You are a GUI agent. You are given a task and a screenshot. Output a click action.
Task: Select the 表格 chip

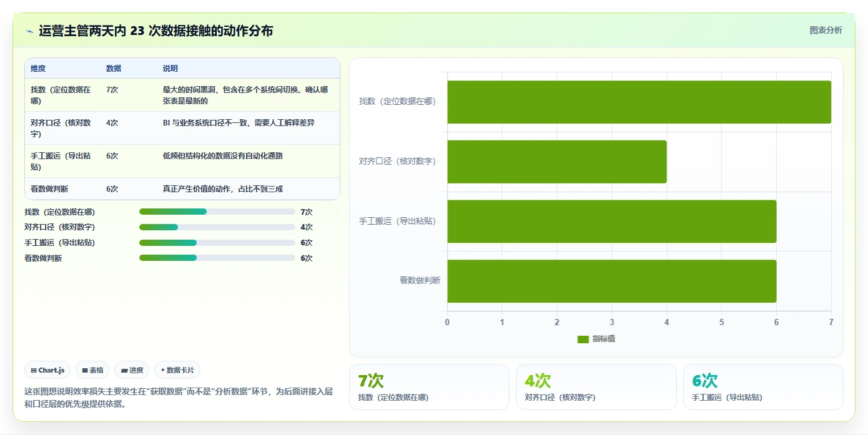(92, 370)
